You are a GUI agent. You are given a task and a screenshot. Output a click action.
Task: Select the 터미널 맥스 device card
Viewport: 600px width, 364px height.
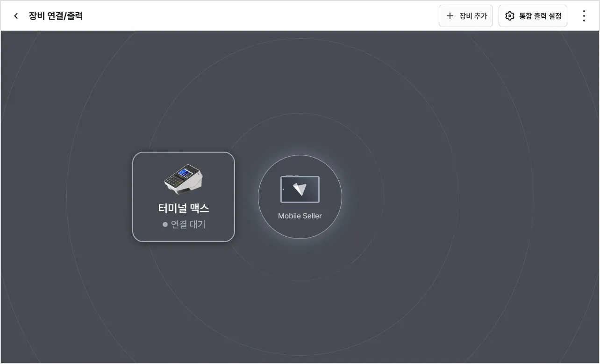(184, 197)
